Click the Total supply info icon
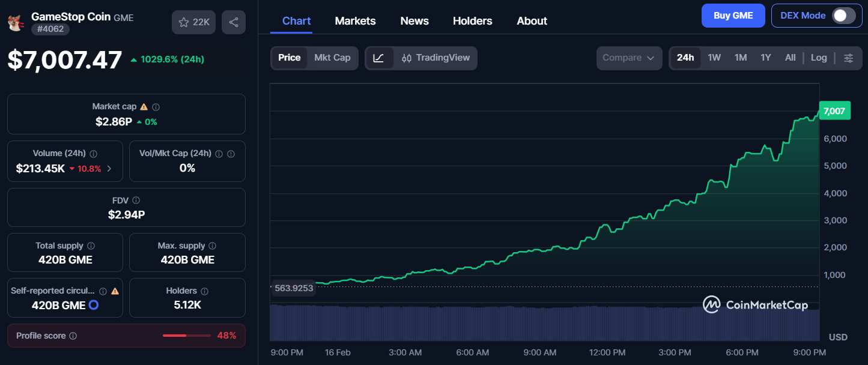Viewport: 868px width, 365px height. pos(91,246)
